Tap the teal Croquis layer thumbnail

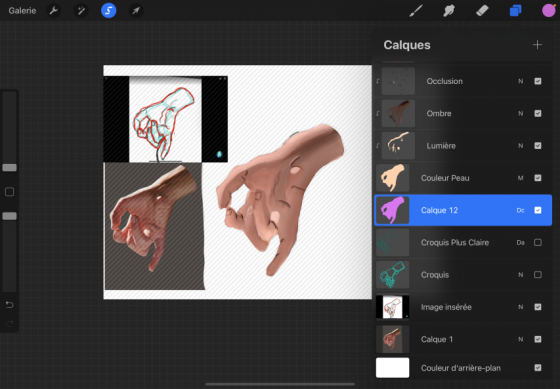pos(392,275)
